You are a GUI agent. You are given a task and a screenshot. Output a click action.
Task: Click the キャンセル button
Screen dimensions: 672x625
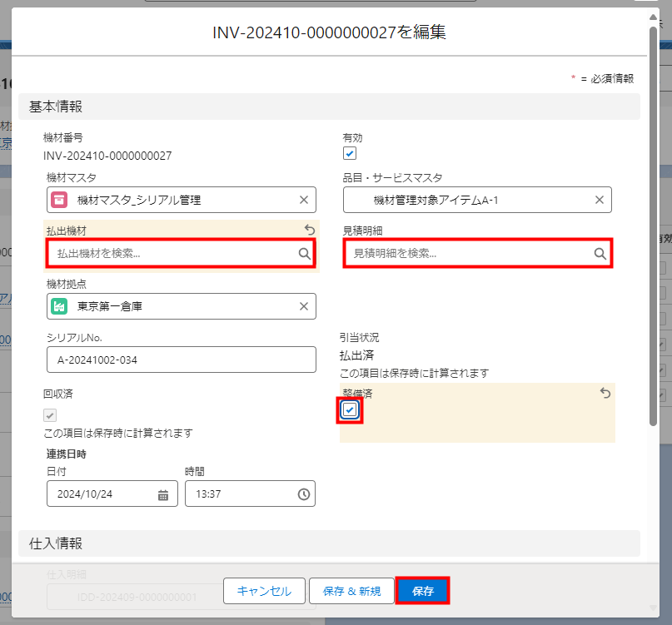pos(264,591)
